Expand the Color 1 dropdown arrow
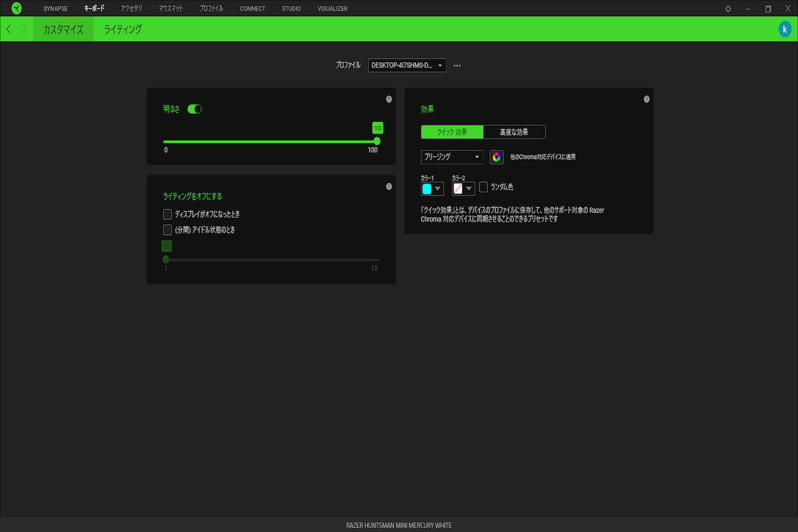The height and width of the screenshot is (532, 798). [438, 189]
